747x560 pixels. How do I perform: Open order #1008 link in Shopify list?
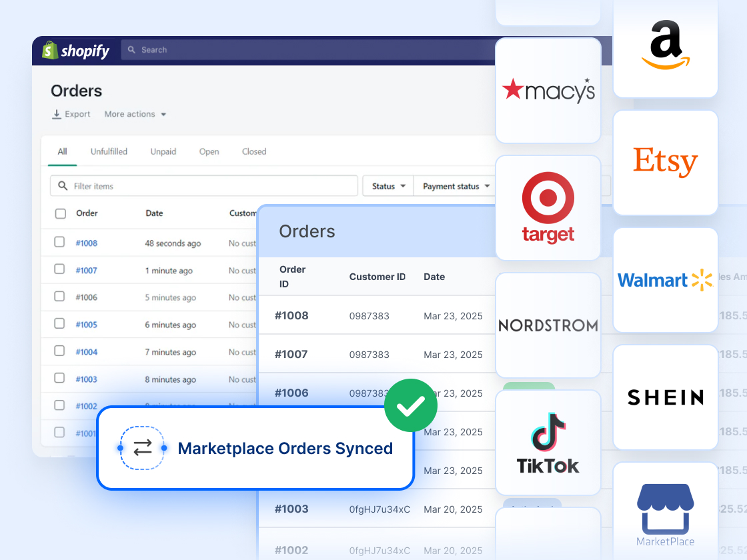[x=86, y=243]
